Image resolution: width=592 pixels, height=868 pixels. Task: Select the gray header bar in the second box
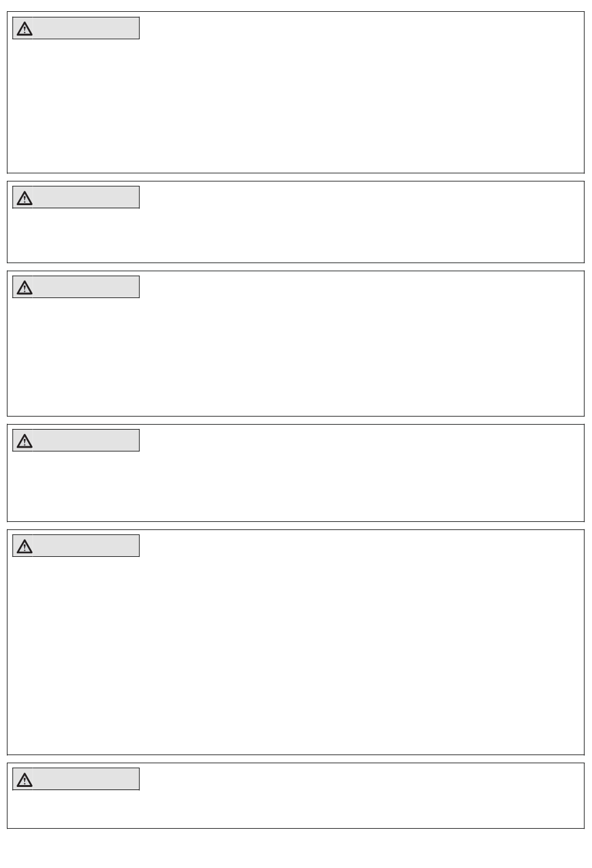coord(86,198)
